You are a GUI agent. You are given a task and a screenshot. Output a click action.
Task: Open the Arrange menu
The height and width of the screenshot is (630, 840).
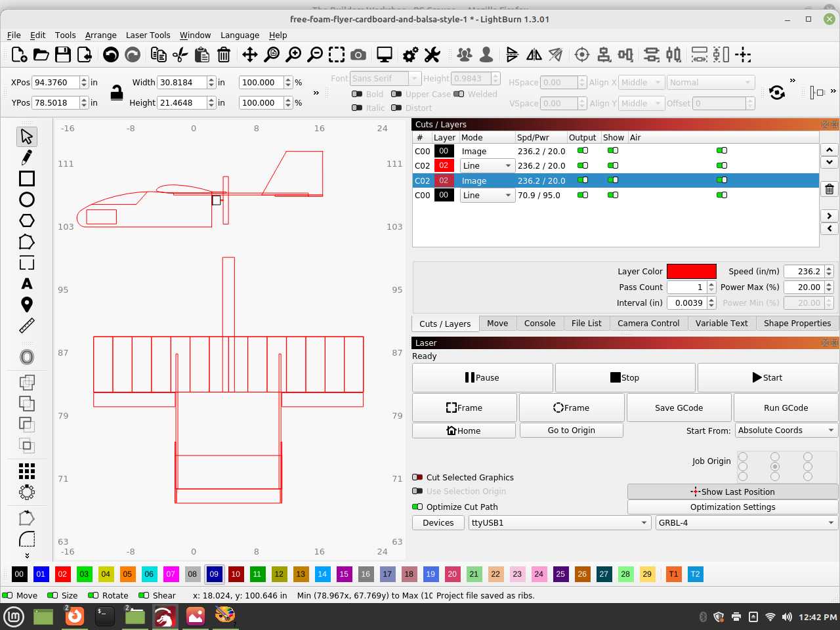(100, 35)
